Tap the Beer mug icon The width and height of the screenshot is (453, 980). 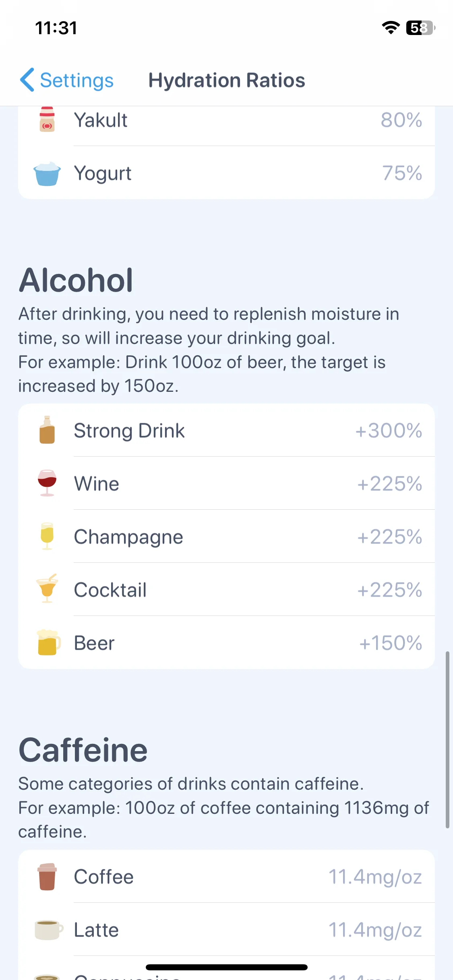(x=48, y=642)
